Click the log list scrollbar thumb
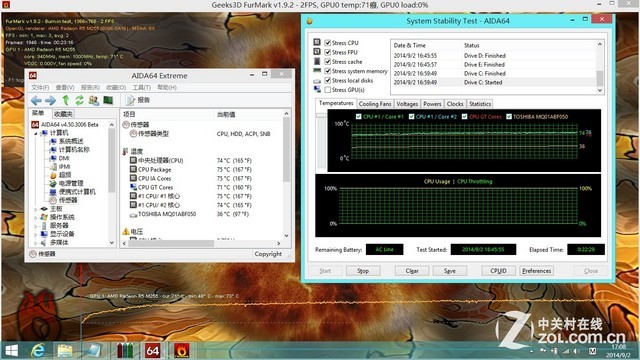The height and width of the screenshot is (360, 640). [600, 78]
